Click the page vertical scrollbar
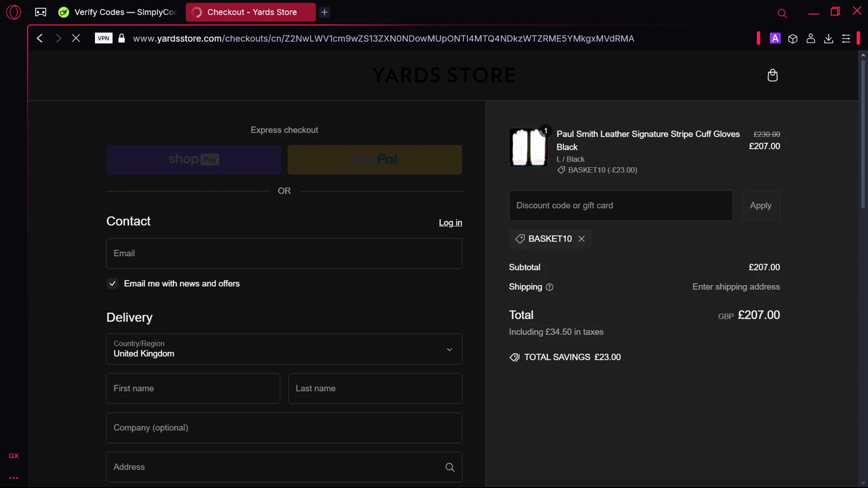Viewport: 868px width, 488px height. pos(863,133)
